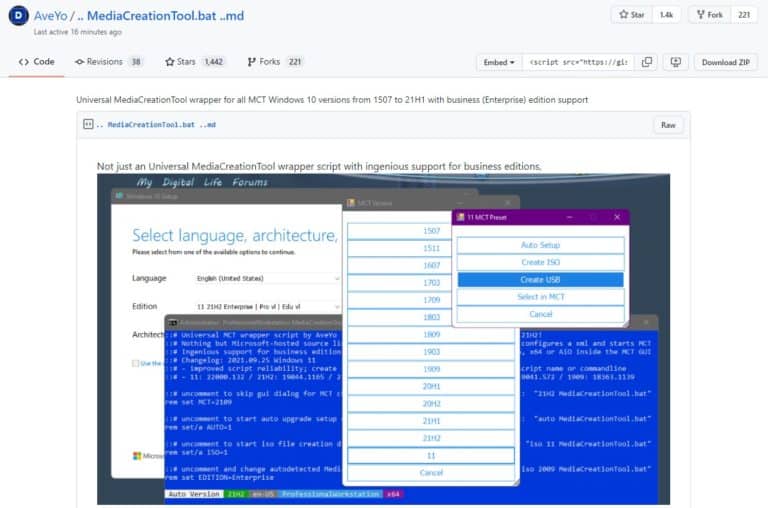Open the Edition dropdown in Windows Setup
The height and width of the screenshot is (508, 768).
click(x=267, y=307)
